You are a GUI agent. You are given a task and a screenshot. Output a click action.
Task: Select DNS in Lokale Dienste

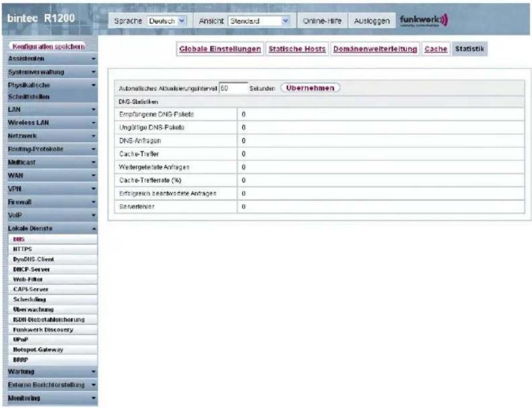53,239
